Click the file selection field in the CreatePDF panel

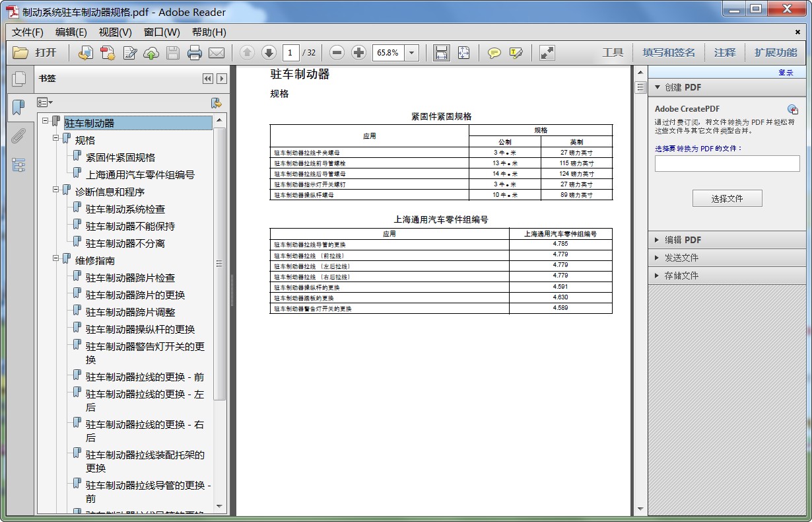coord(727,163)
